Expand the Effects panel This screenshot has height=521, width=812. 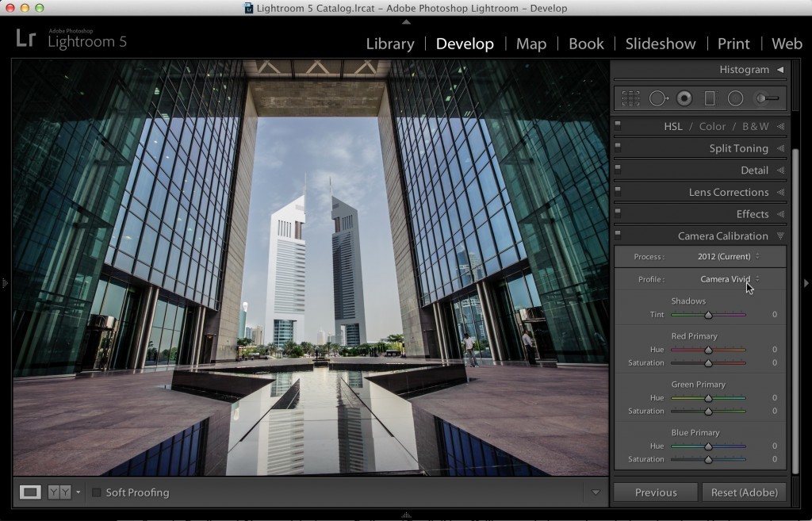[x=780, y=214]
